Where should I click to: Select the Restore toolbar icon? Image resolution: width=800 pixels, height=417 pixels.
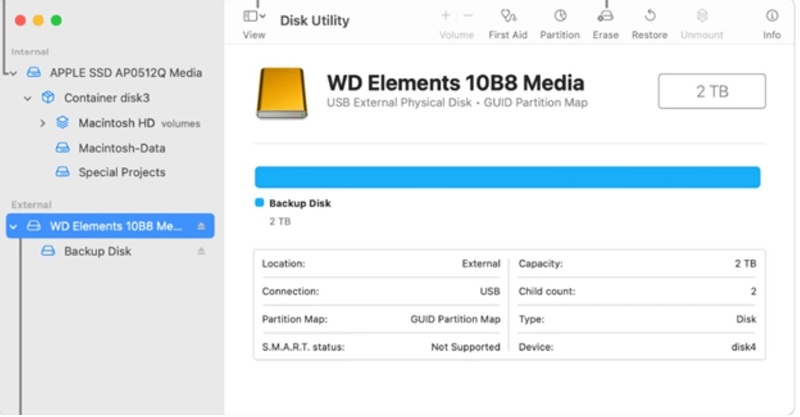[649, 17]
